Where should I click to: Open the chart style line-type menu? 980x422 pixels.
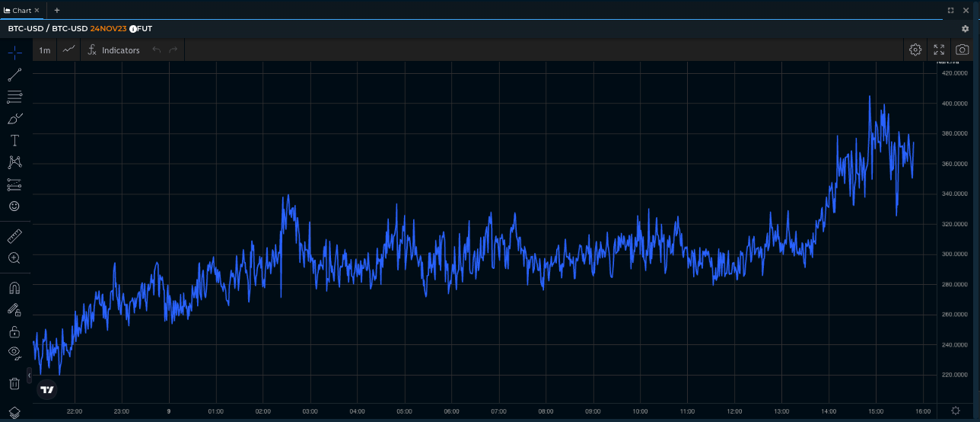pos(69,50)
